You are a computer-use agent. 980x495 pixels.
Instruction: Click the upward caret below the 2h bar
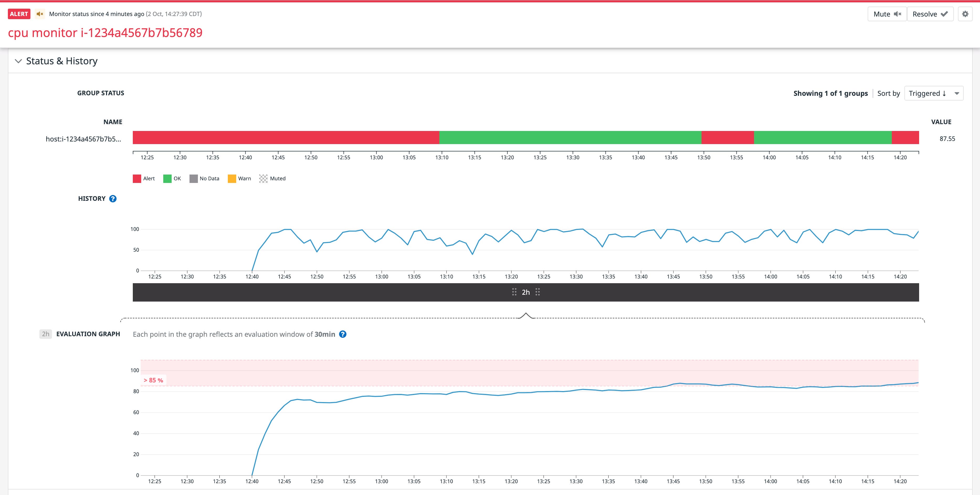point(526,315)
